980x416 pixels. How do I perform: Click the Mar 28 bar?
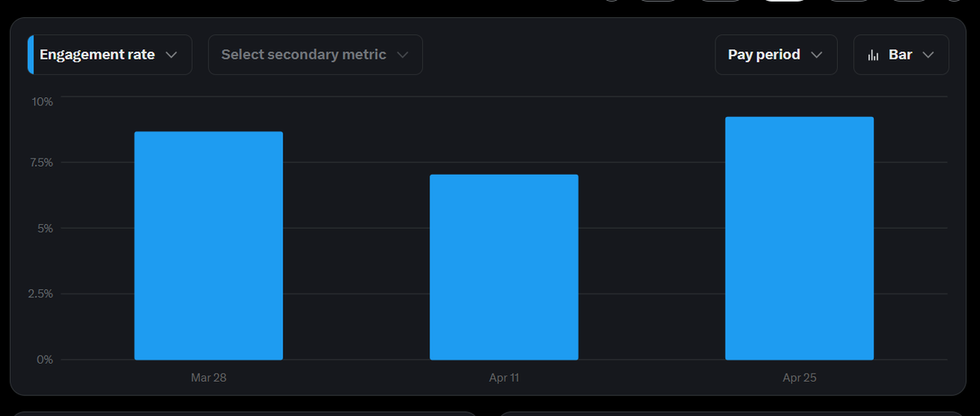click(208, 245)
